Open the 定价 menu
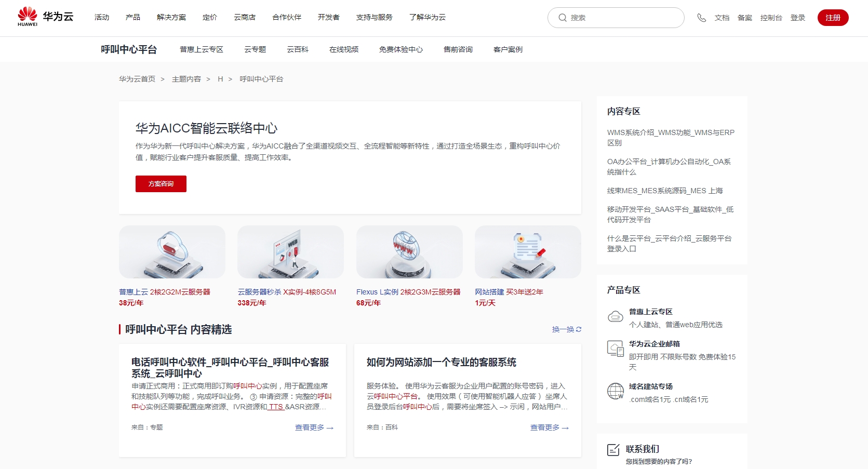 tap(210, 17)
